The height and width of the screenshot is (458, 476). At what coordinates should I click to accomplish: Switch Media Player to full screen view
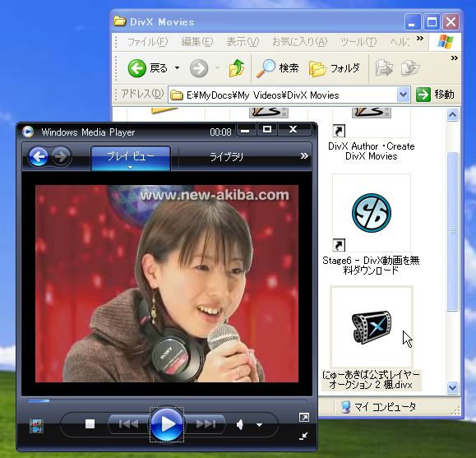(304, 418)
